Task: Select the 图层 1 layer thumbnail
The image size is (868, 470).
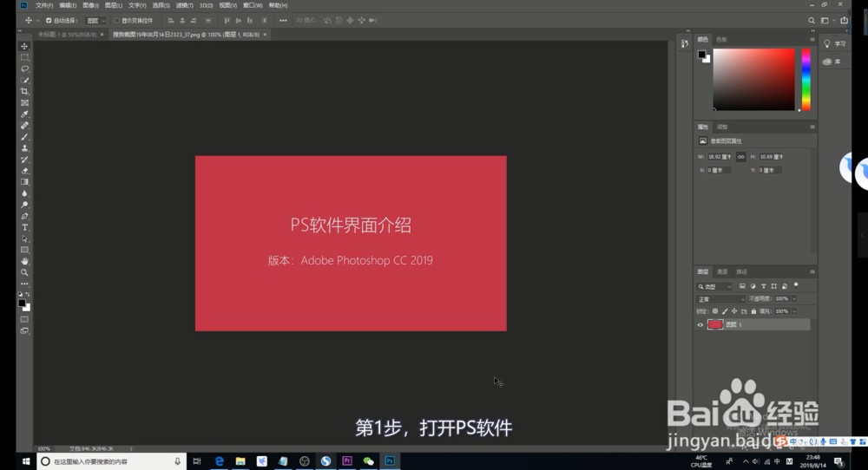Action: [x=715, y=324]
